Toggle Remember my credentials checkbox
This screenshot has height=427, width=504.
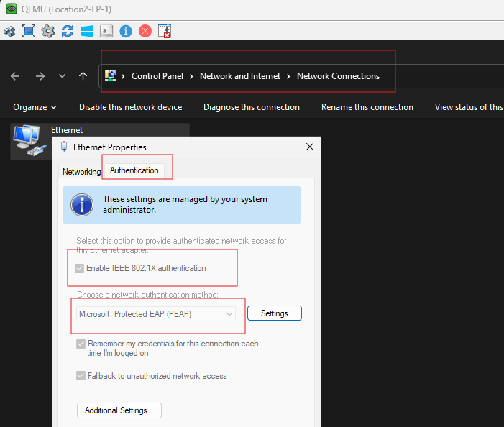click(81, 344)
